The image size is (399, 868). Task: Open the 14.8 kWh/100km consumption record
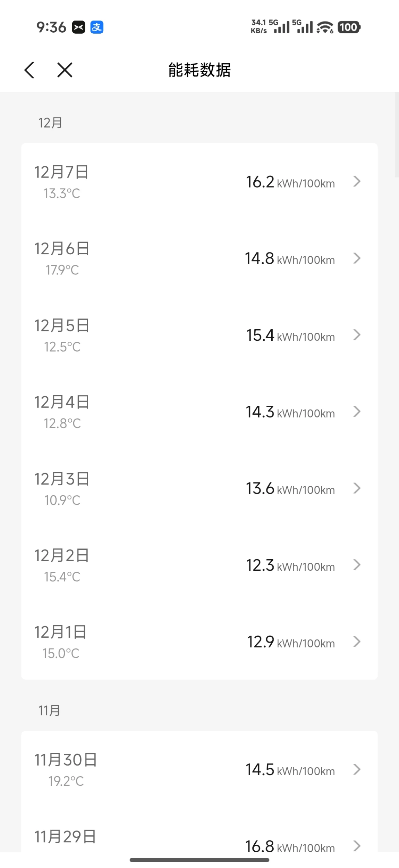pos(290,259)
